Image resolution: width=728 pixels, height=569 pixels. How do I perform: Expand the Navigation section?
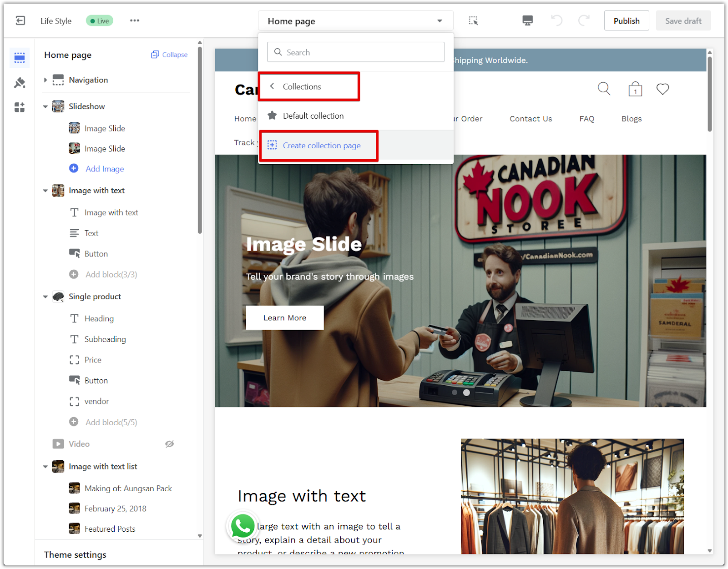click(x=45, y=80)
